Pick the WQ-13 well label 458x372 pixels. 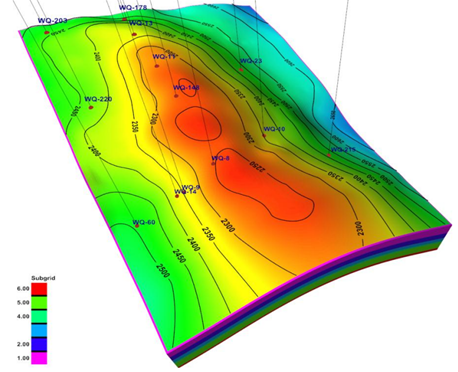tap(141, 23)
